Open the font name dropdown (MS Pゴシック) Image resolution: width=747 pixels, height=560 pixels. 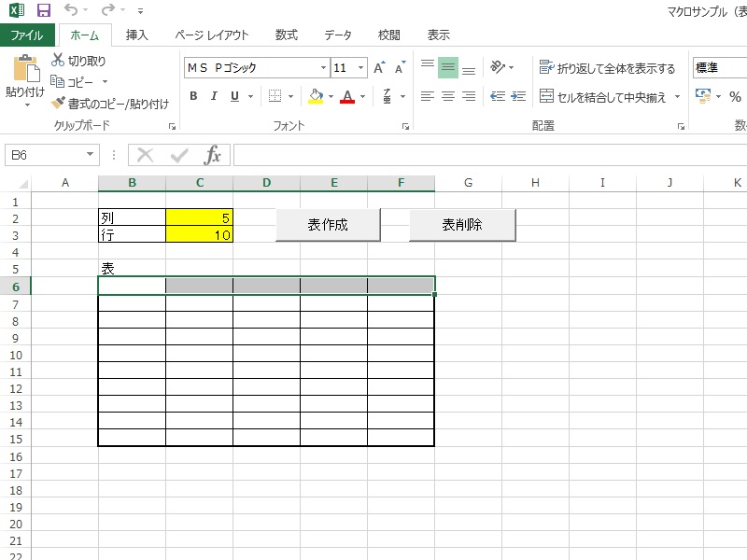[x=323, y=68]
